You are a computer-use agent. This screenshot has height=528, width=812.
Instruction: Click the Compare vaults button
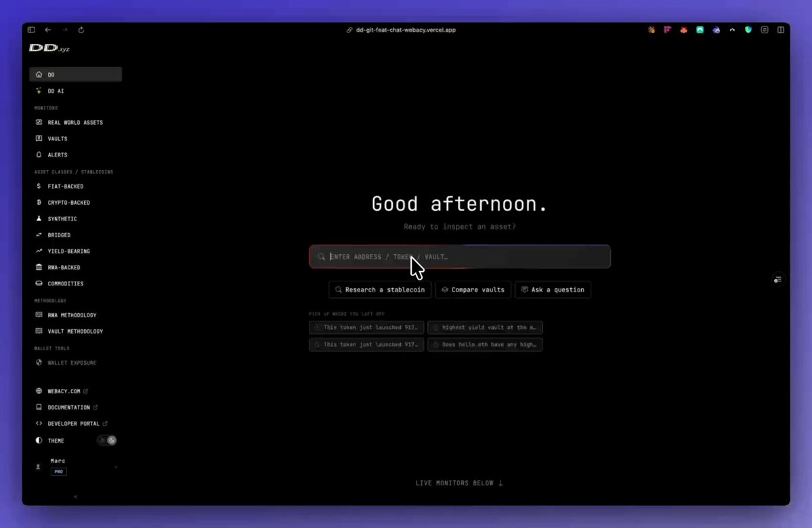click(x=473, y=289)
